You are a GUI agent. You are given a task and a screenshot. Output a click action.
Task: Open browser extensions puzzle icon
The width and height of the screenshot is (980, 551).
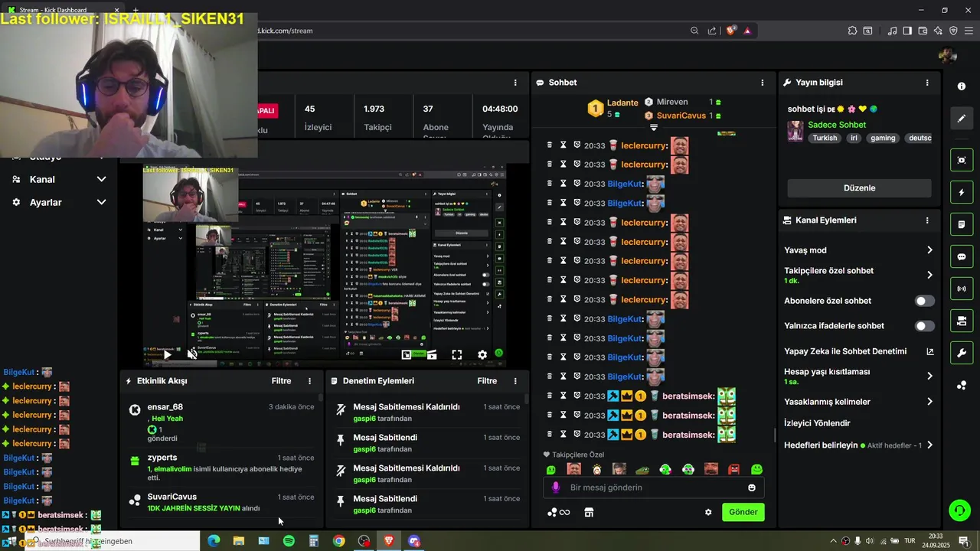point(852,31)
